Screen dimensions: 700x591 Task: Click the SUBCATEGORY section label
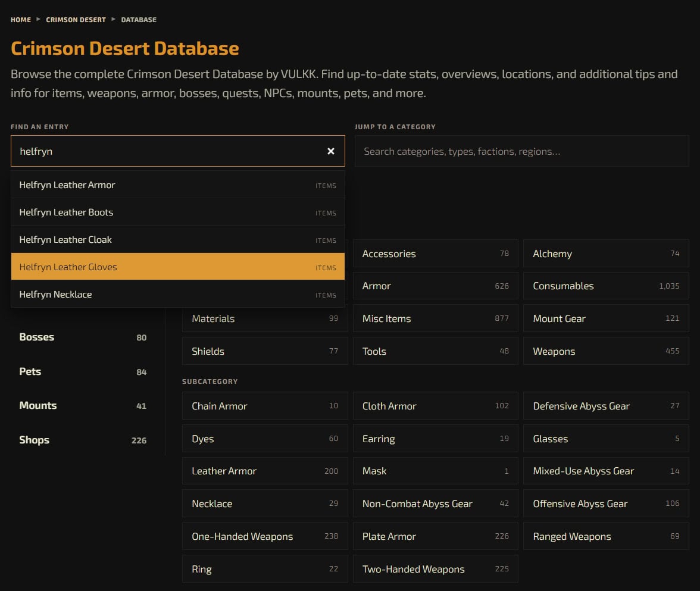pyautogui.click(x=210, y=381)
